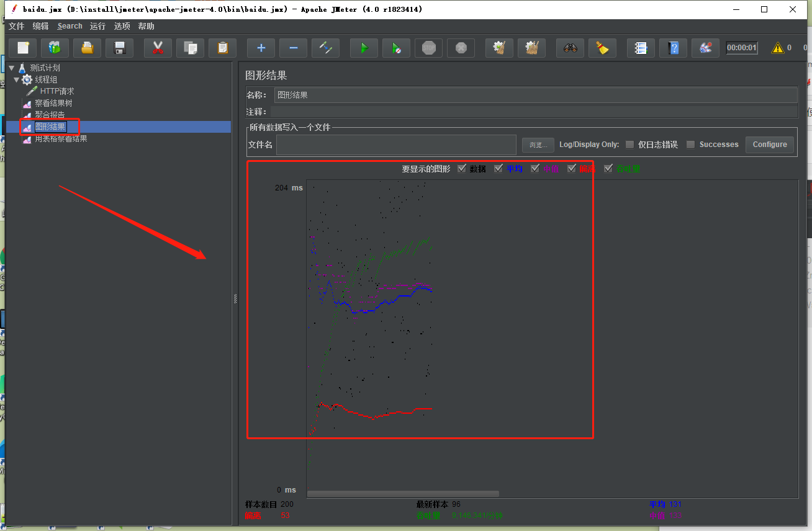This screenshot has width=812, height=531.
Task: Toggle the 平均 graph checkbox
Action: click(x=498, y=168)
